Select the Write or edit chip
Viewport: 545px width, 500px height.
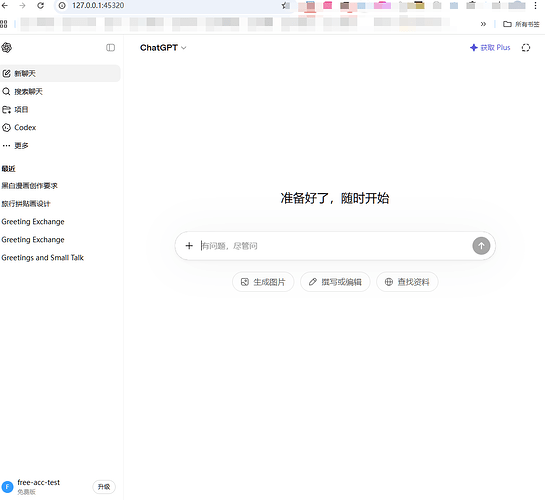tap(335, 282)
